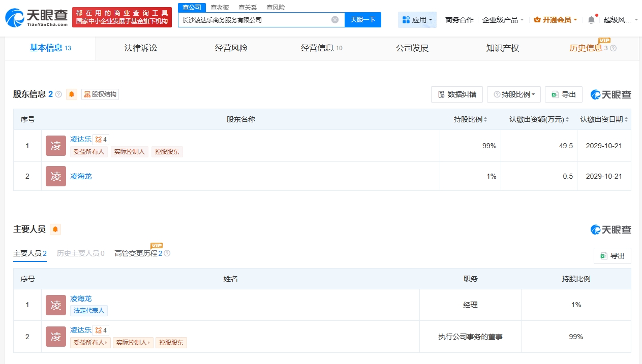Click orange bell alert beside 股东信息
Image resolution: width=642 pixels, height=364 pixels.
pyautogui.click(x=72, y=94)
